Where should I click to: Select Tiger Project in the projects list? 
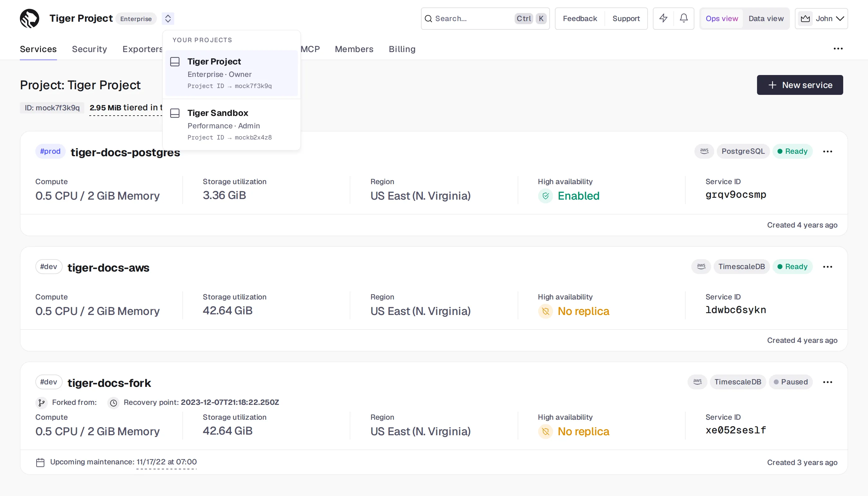[231, 73]
